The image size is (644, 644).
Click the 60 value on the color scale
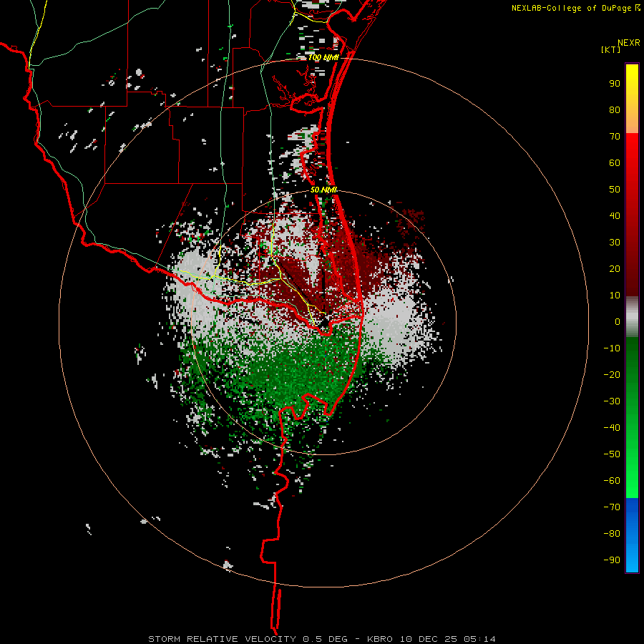coord(615,163)
